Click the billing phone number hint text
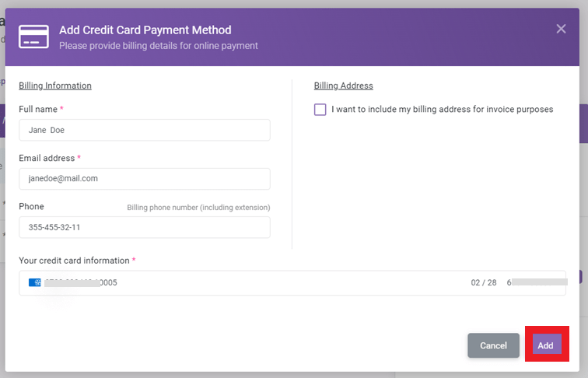This screenshot has height=378, width=588. click(x=198, y=208)
